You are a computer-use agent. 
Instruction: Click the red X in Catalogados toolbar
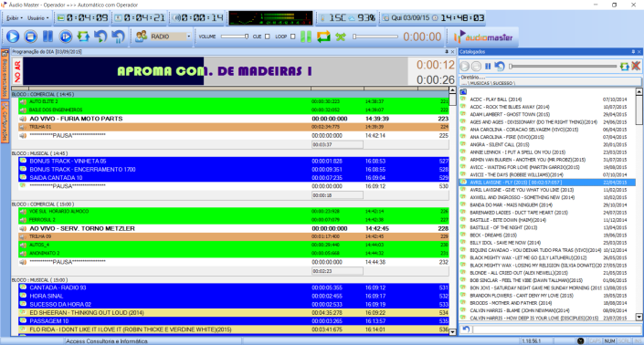pos(636,66)
